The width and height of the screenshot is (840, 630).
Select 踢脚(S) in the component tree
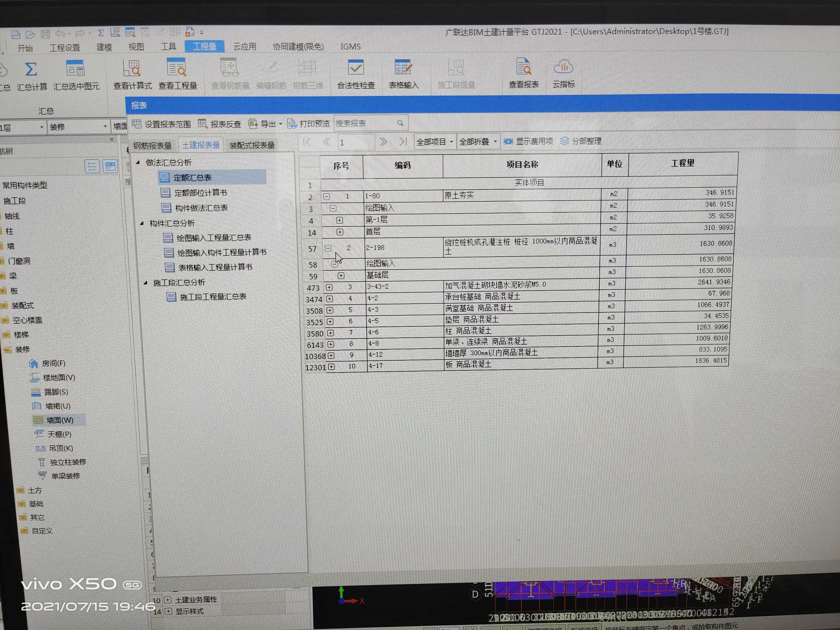coord(50,392)
